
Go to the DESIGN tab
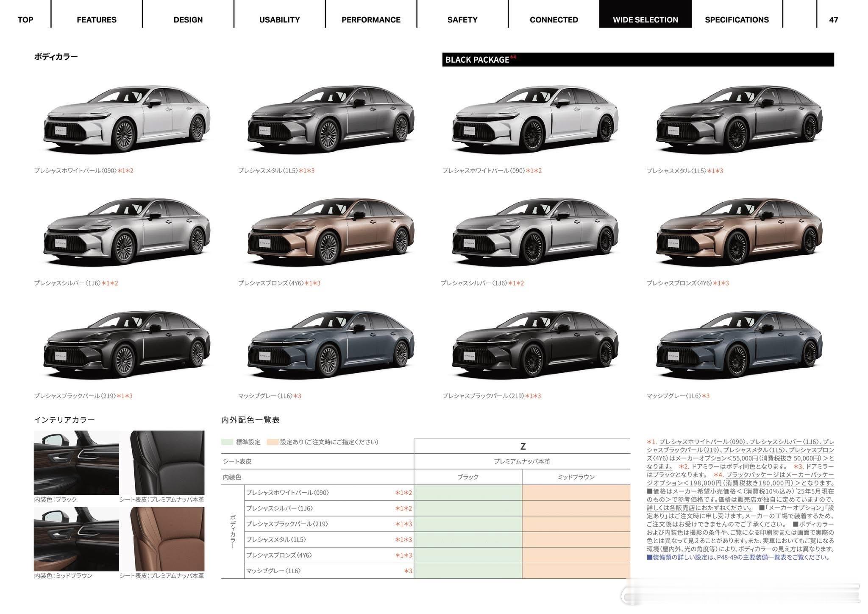click(188, 20)
